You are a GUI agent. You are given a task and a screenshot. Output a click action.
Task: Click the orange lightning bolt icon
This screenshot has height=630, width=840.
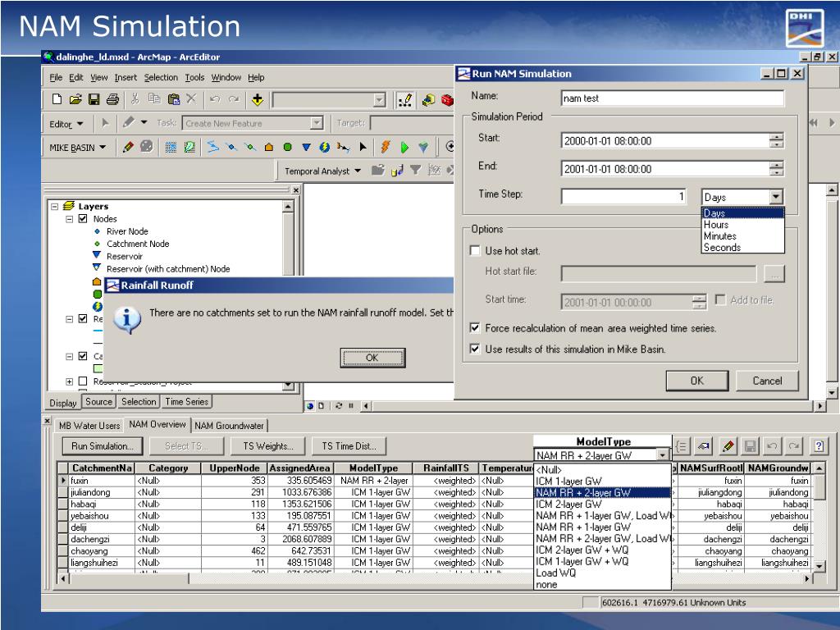[x=386, y=146]
